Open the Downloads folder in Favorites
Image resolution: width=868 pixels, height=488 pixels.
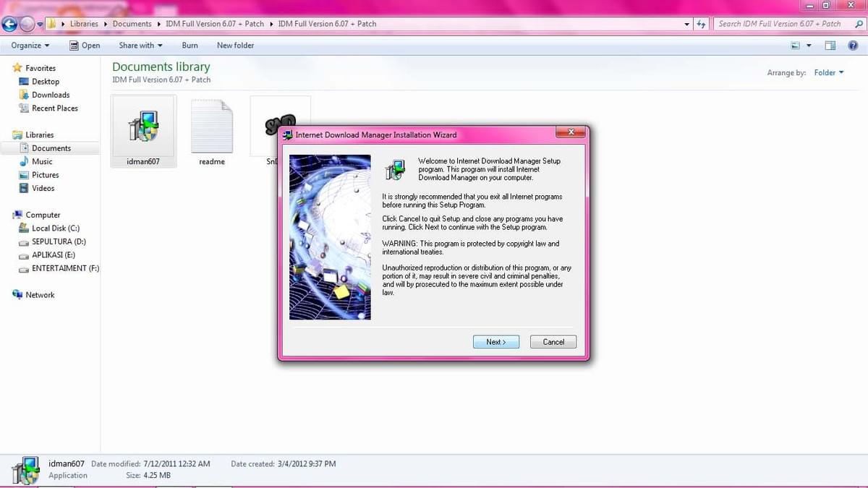click(51, 95)
